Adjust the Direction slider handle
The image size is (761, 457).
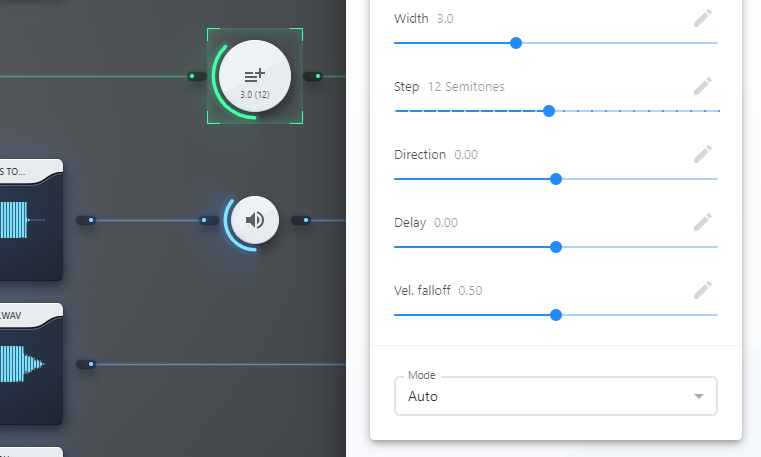556,179
